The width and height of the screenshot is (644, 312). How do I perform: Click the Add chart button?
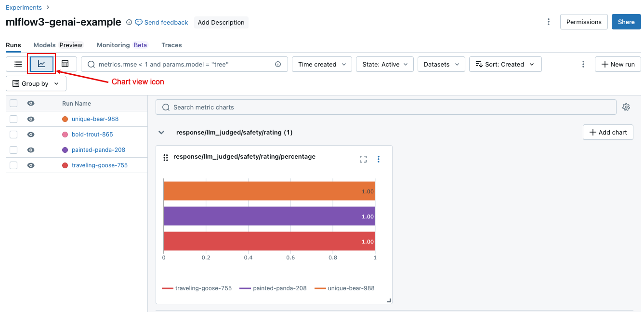point(608,132)
